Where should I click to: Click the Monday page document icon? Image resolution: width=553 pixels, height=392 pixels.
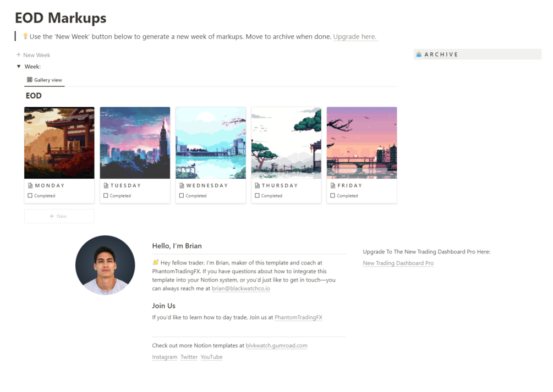[x=30, y=186]
